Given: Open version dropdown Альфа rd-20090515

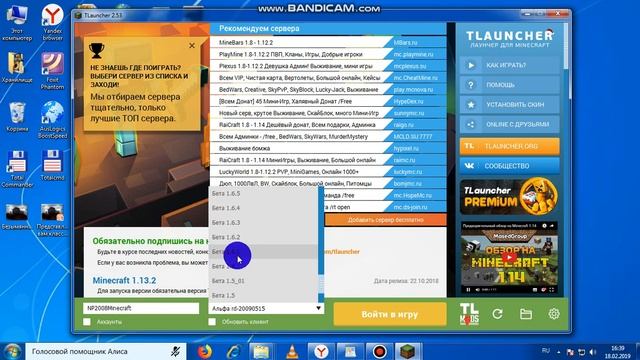Looking at the screenshot, I should point(266,309).
